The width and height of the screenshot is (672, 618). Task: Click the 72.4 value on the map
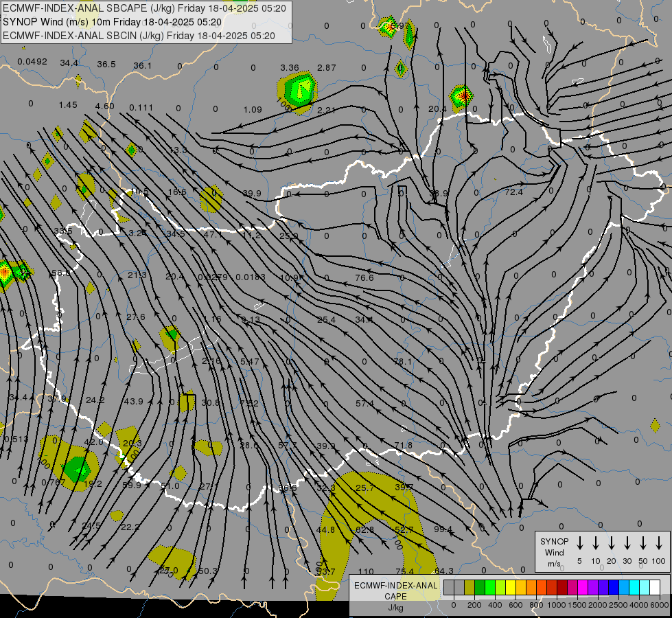click(514, 192)
